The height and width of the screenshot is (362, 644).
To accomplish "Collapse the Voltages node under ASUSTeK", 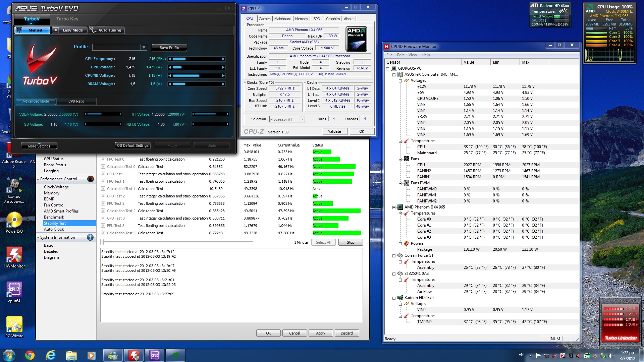I will click(x=400, y=80).
